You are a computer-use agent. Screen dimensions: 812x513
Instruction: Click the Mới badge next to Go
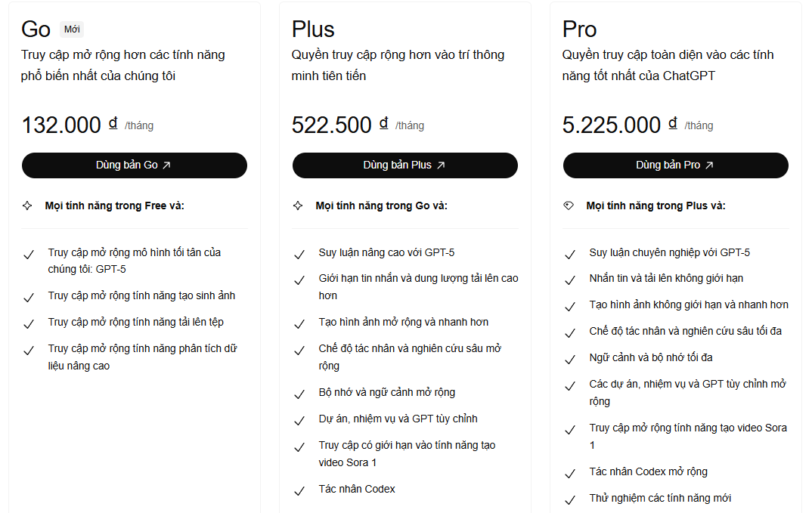pyautogui.click(x=72, y=29)
